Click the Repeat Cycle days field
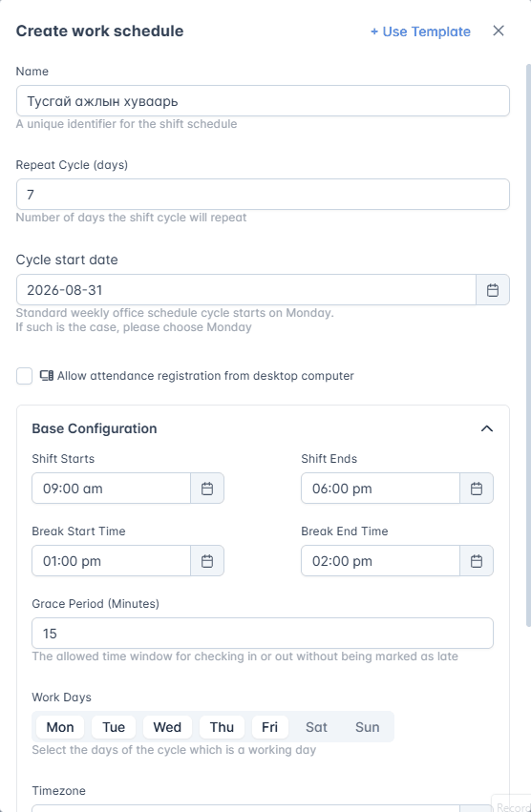The width and height of the screenshot is (531, 812). click(x=263, y=195)
